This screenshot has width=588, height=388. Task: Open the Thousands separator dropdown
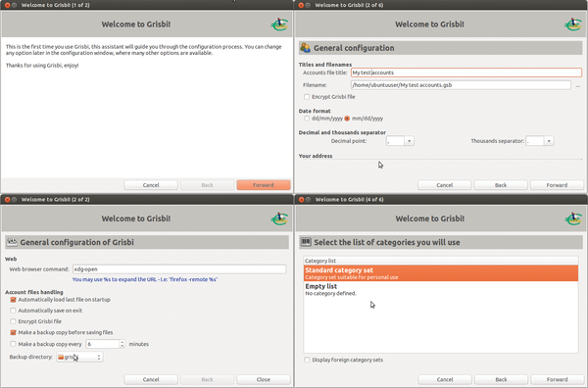pos(549,141)
